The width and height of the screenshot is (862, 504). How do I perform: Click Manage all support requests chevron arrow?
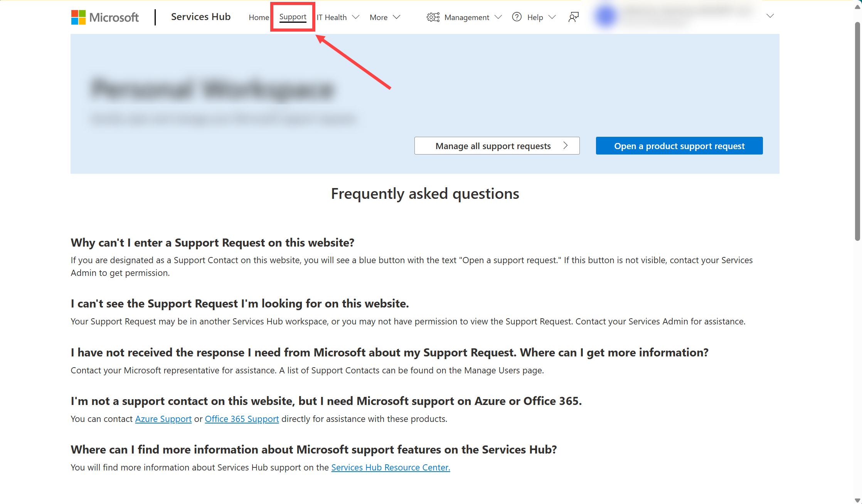point(566,146)
